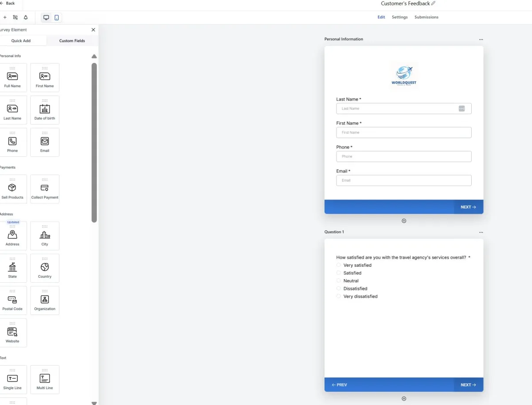
Task: Click the First Name input field
Action: pos(404,132)
